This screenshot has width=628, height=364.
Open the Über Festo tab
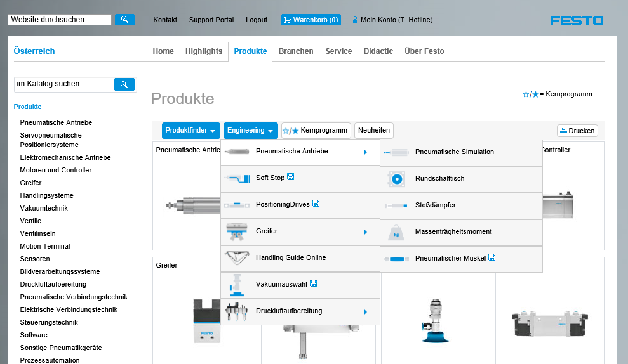(424, 51)
